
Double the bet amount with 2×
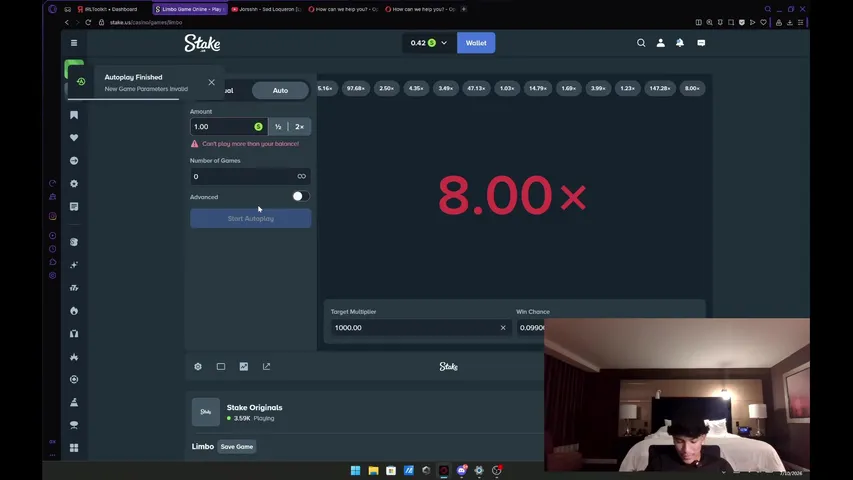pyautogui.click(x=300, y=127)
